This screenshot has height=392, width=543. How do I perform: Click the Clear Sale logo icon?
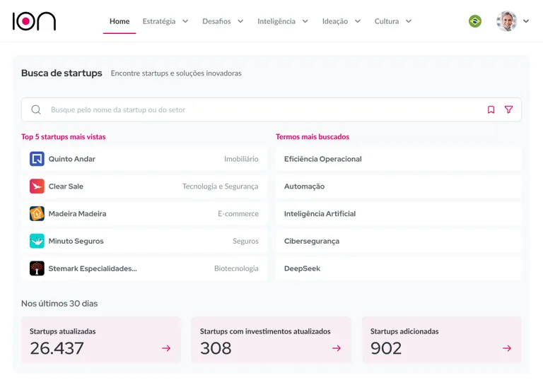pos(37,186)
